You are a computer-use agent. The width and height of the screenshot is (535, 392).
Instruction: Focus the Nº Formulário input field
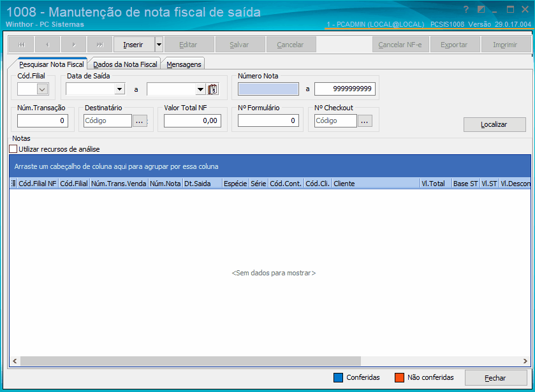(x=268, y=120)
